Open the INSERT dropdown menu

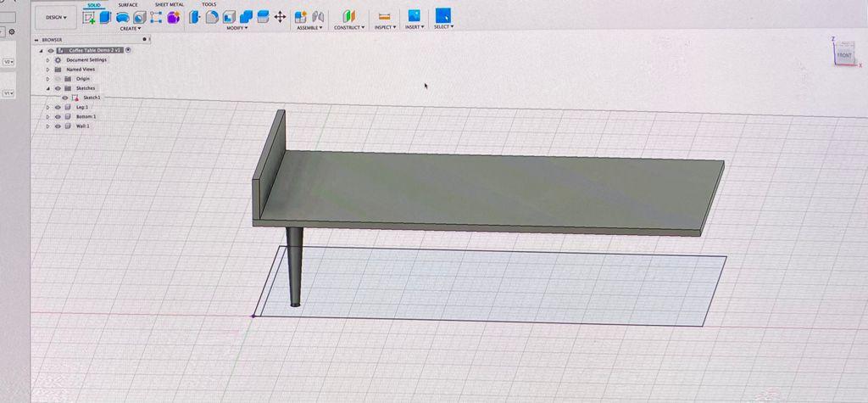click(x=415, y=26)
